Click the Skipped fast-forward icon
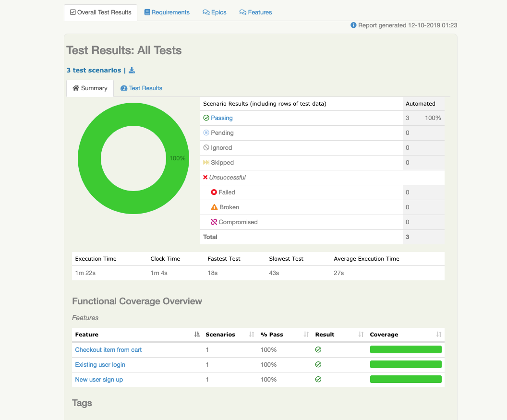Viewport: 507px width, 420px height. [x=206, y=163]
